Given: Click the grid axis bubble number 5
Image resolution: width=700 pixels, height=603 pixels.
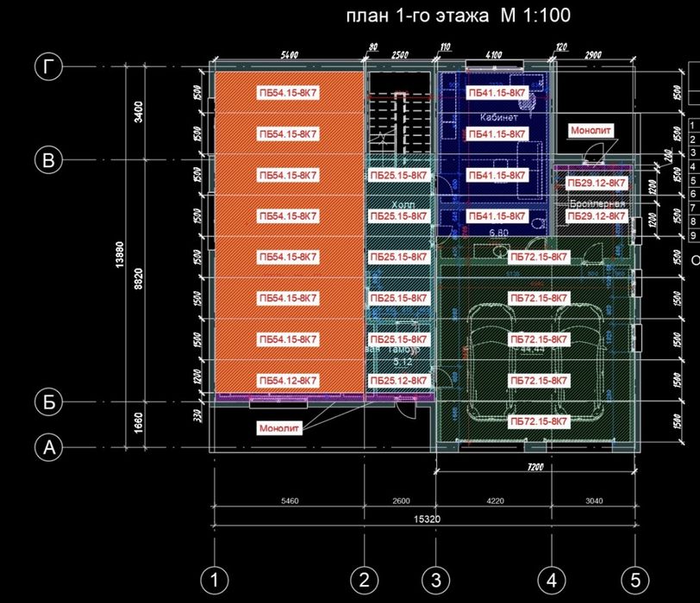Looking at the screenshot, I should pyautogui.click(x=635, y=581).
